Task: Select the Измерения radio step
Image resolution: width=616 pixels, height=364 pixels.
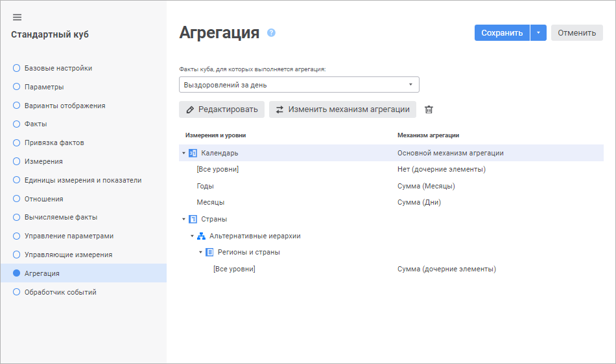Action: 17,161
